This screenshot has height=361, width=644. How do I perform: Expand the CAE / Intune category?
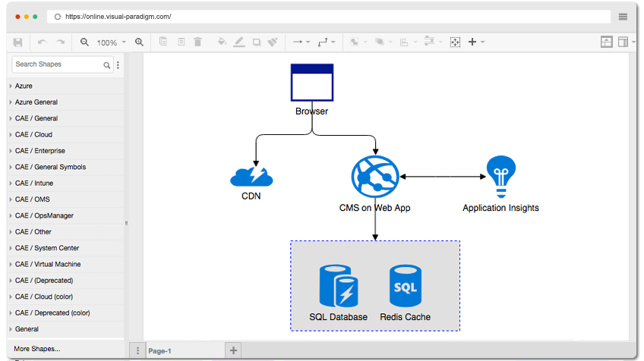66,184
